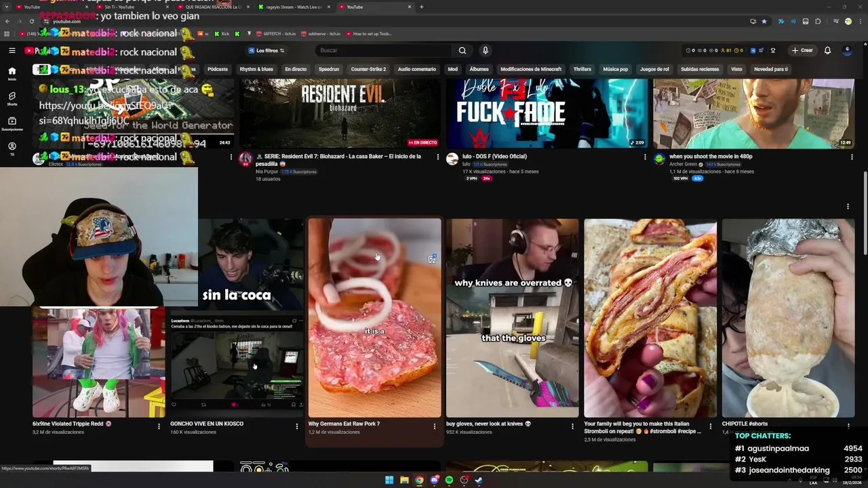Open options for 'when you shoot the movie' video
Screen dimensions: 868x488
click(852, 157)
